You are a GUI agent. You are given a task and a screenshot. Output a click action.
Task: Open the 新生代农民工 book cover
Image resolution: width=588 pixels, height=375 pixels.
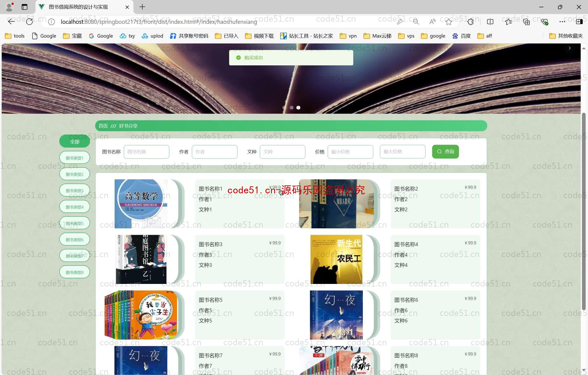[x=336, y=259]
